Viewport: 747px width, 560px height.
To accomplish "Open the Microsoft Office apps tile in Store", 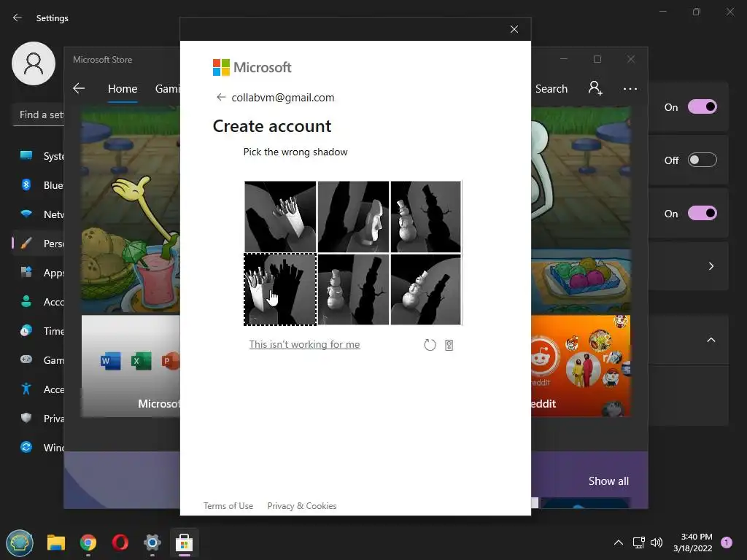I will 131,366.
